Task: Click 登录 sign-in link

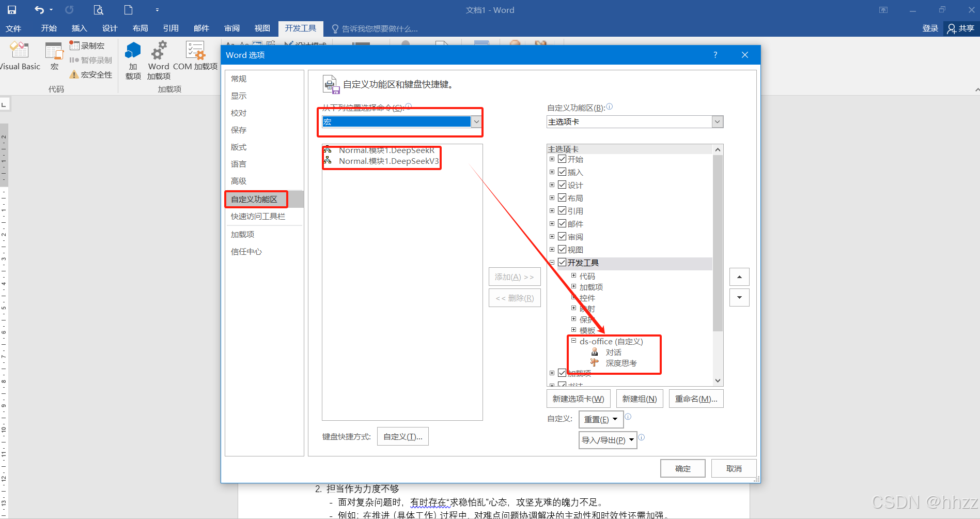Action: [930, 28]
